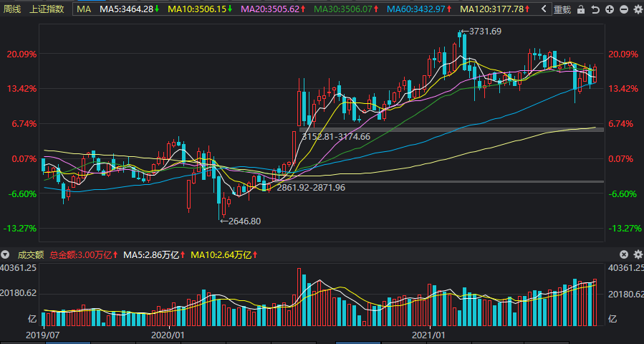Open chart settings gear in the top toolbar

638,9
